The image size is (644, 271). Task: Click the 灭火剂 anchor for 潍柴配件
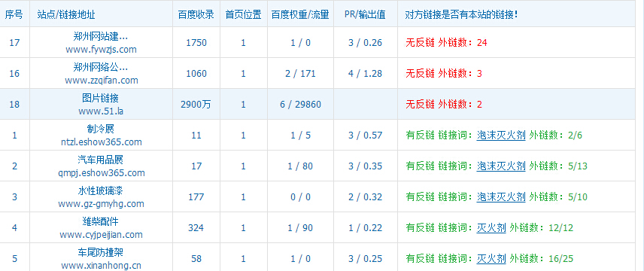tap(491, 228)
